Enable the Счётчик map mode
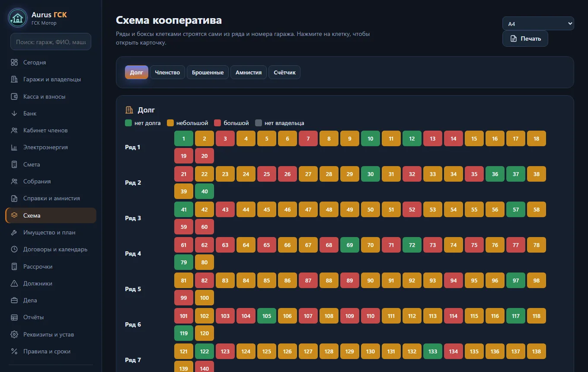Image resolution: width=588 pixels, height=372 pixels. tap(284, 72)
